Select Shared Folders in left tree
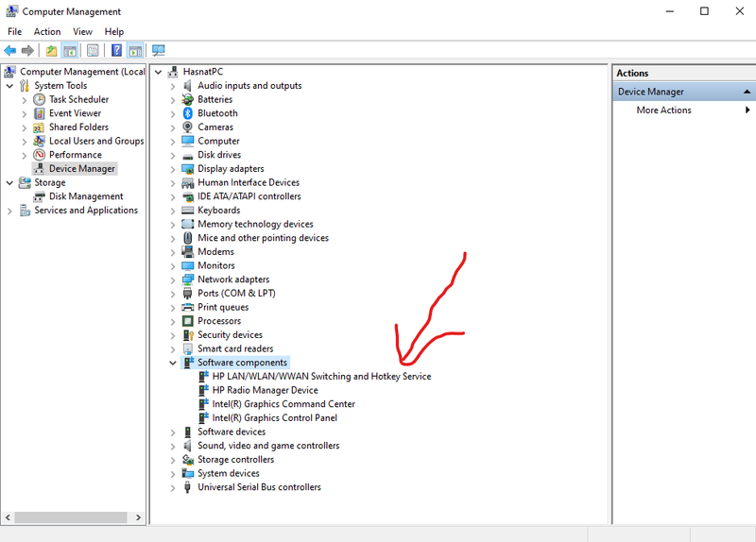 pos(78,127)
